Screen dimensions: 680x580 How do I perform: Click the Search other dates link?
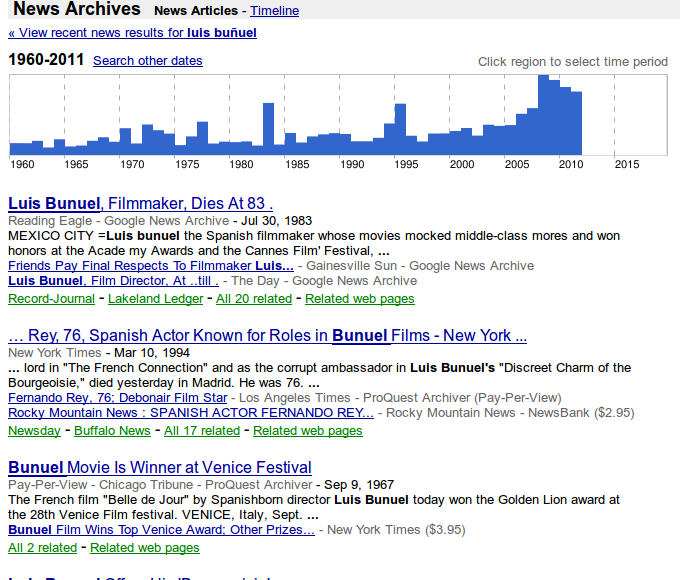pyautogui.click(x=147, y=61)
